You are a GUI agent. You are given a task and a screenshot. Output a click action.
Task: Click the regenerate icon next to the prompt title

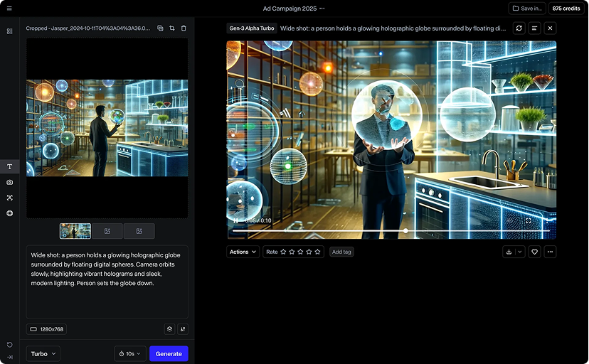click(519, 28)
